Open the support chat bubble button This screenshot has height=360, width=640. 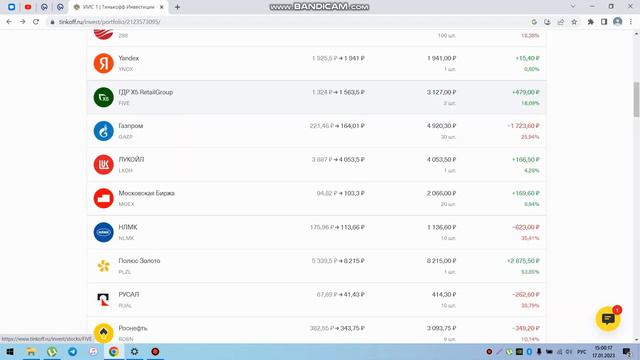[x=608, y=318]
